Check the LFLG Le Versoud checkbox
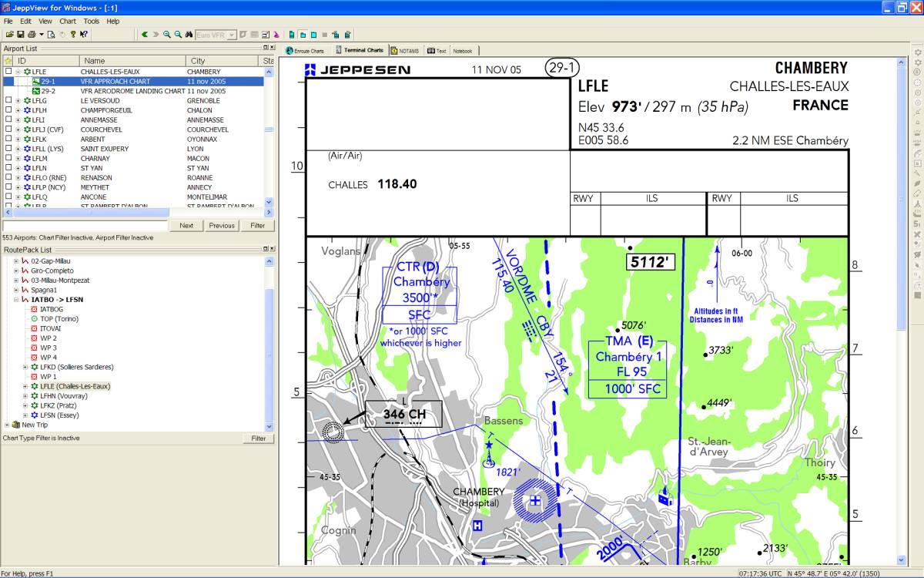Screen dimensions: 924x578 (8, 101)
